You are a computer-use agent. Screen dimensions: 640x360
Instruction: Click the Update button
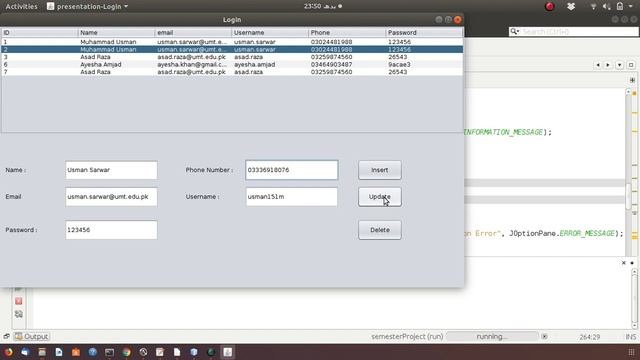click(x=380, y=197)
